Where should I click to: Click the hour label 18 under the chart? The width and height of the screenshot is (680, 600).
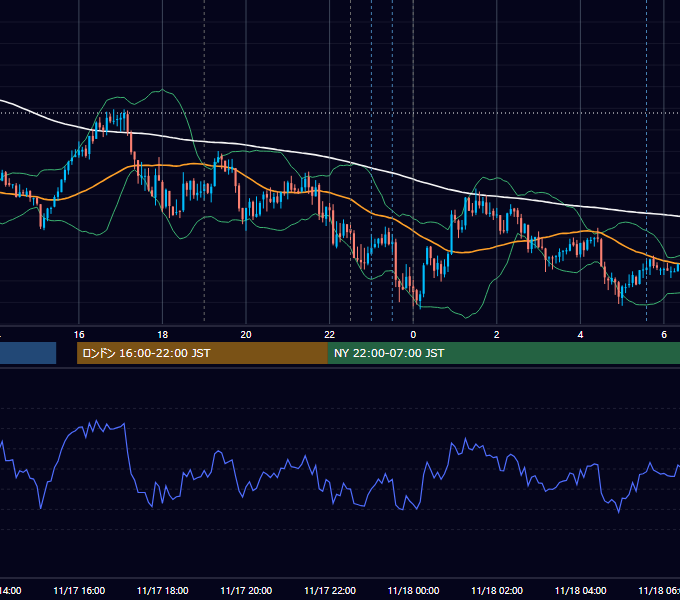(163, 335)
